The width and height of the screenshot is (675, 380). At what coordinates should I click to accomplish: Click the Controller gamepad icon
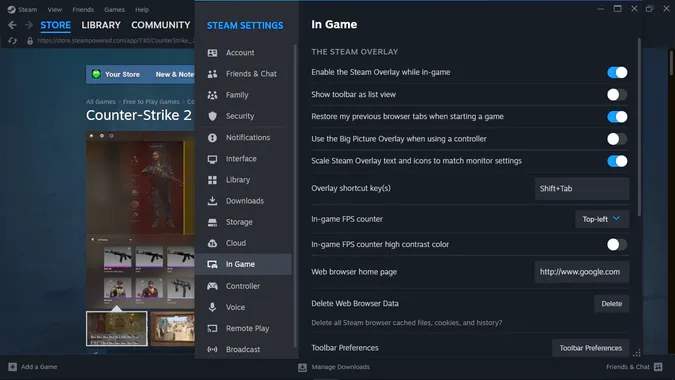(x=212, y=286)
